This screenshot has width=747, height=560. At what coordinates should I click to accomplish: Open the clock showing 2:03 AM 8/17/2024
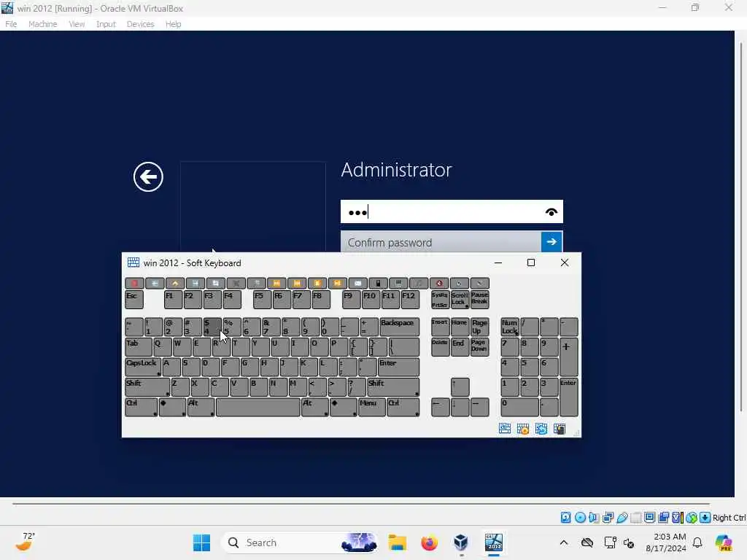[666, 542]
